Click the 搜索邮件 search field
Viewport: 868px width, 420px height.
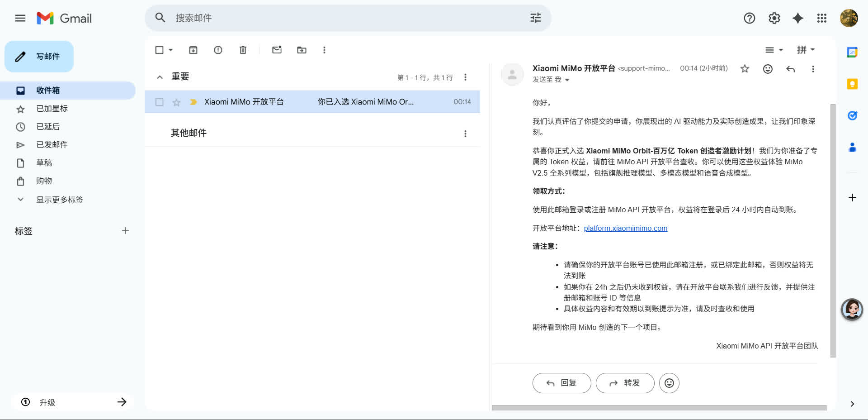(348, 18)
